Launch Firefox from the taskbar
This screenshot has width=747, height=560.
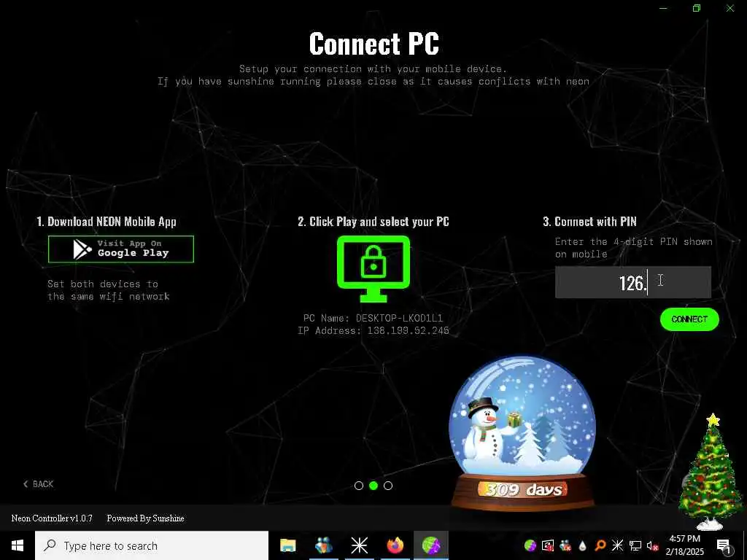coord(395,545)
